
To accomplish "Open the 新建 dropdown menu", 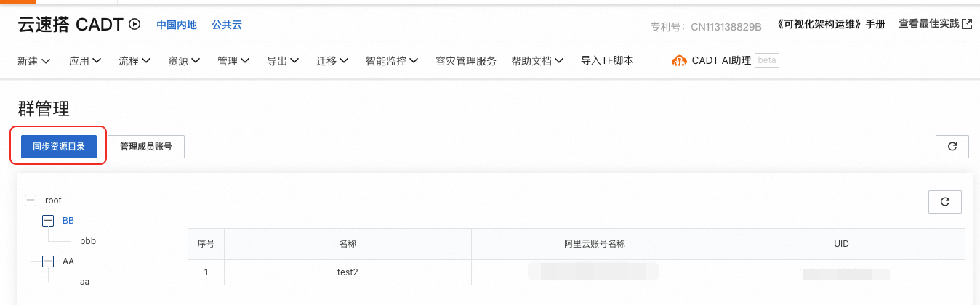I will tap(33, 61).
